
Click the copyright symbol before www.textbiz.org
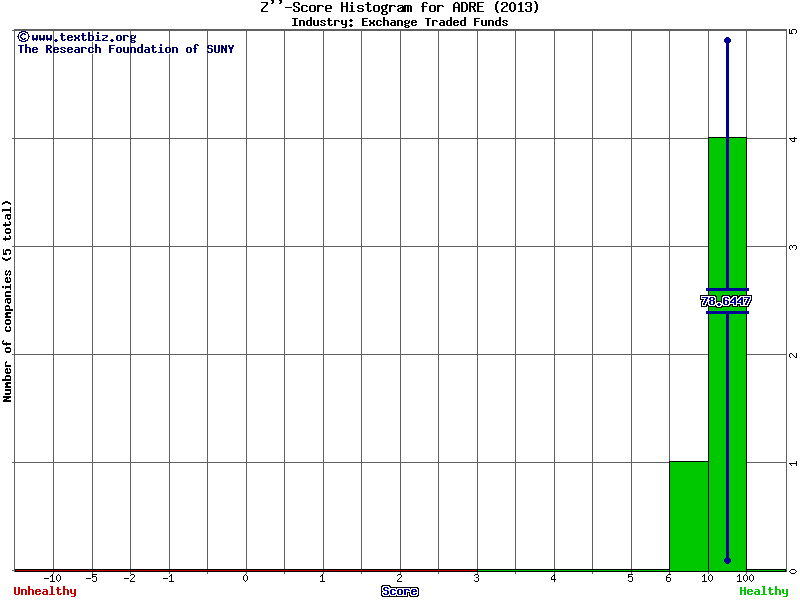point(23,37)
